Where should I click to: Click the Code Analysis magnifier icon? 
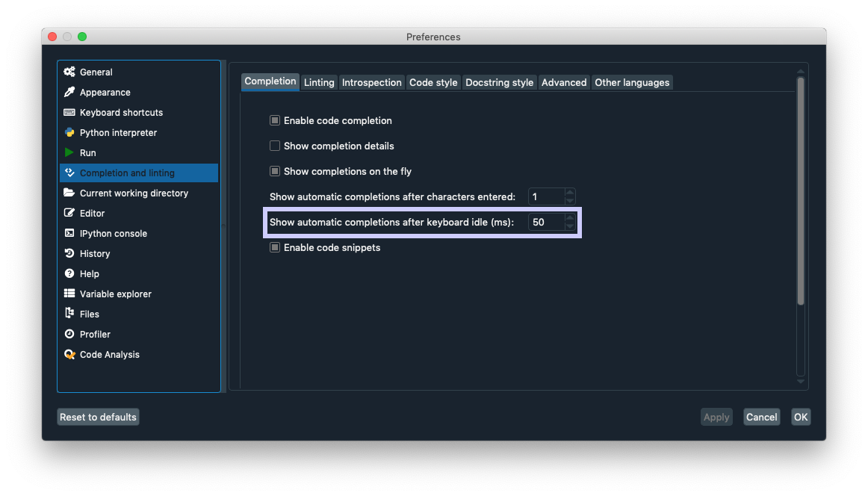click(69, 354)
